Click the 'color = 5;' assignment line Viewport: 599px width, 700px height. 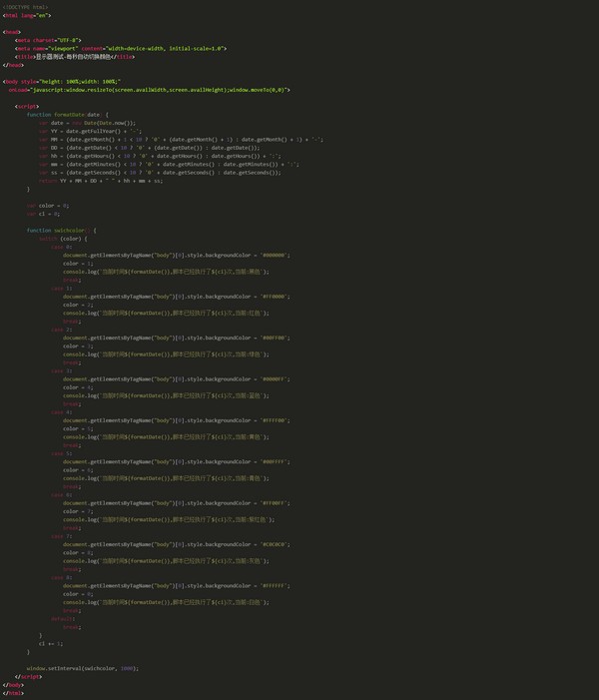click(78, 428)
